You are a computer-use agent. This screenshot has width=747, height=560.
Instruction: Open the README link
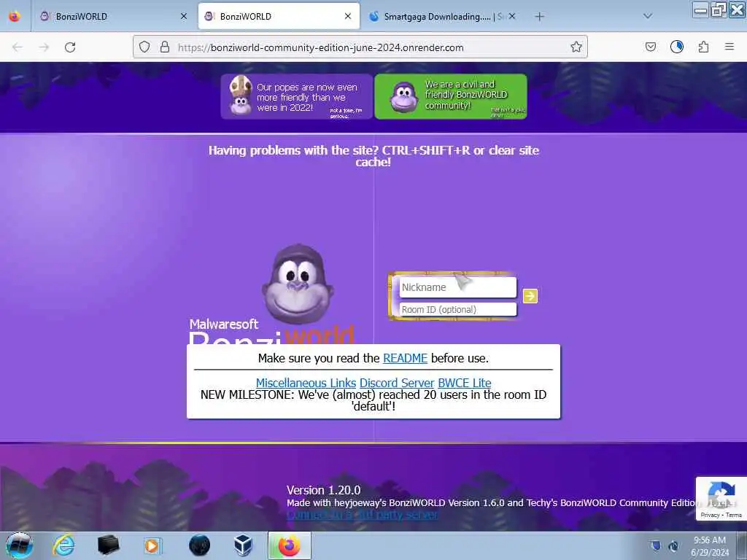[x=405, y=358]
